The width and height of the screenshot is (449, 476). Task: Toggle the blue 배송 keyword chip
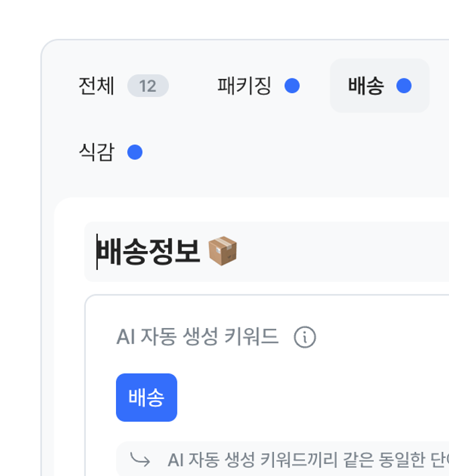coord(146,398)
